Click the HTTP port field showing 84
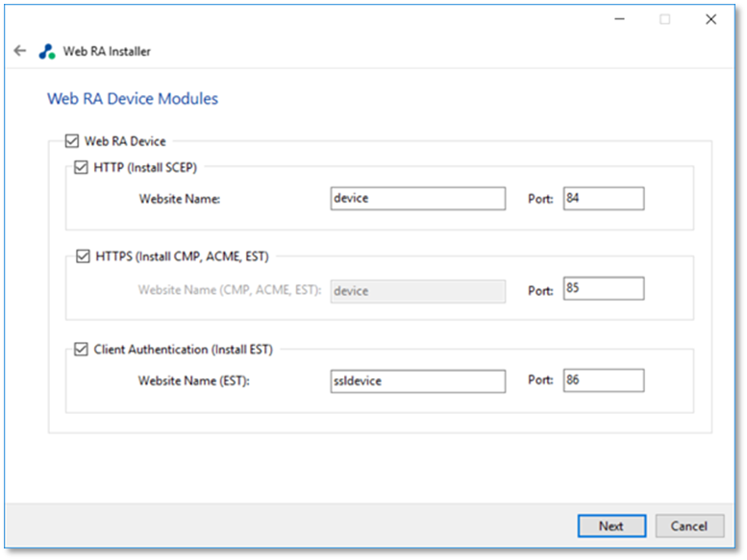Viewport: 747px width, 560px height. tap(604, 199)
